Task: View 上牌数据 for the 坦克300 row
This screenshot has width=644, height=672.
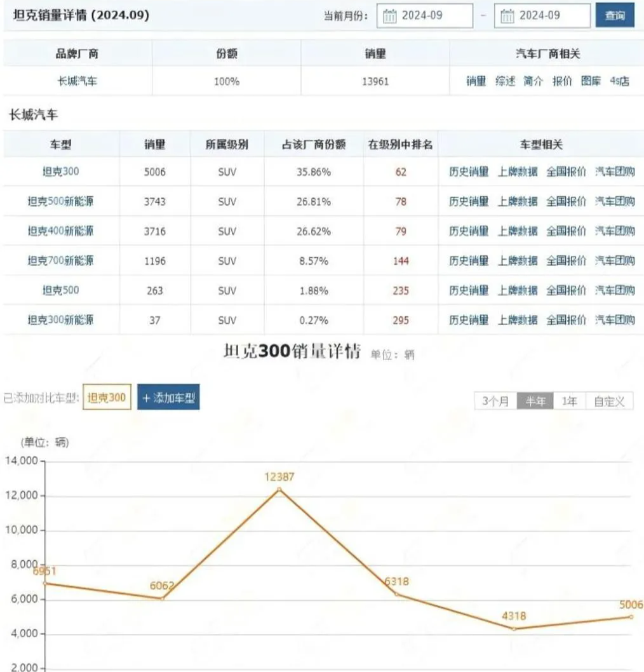Action: 517,172
